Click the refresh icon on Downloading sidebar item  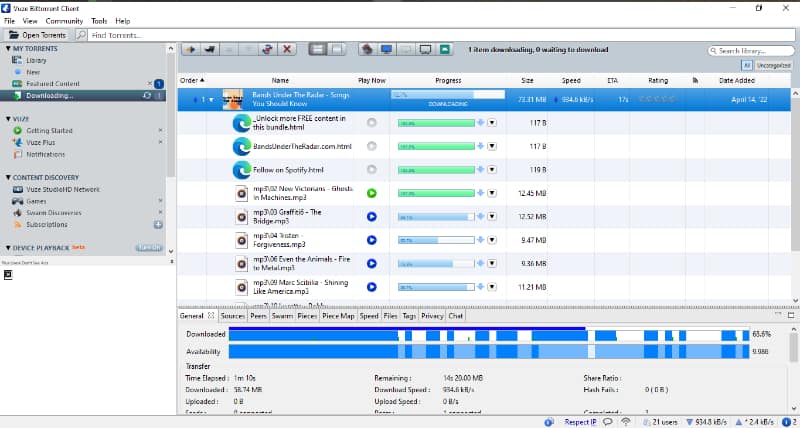pos(147,95)
